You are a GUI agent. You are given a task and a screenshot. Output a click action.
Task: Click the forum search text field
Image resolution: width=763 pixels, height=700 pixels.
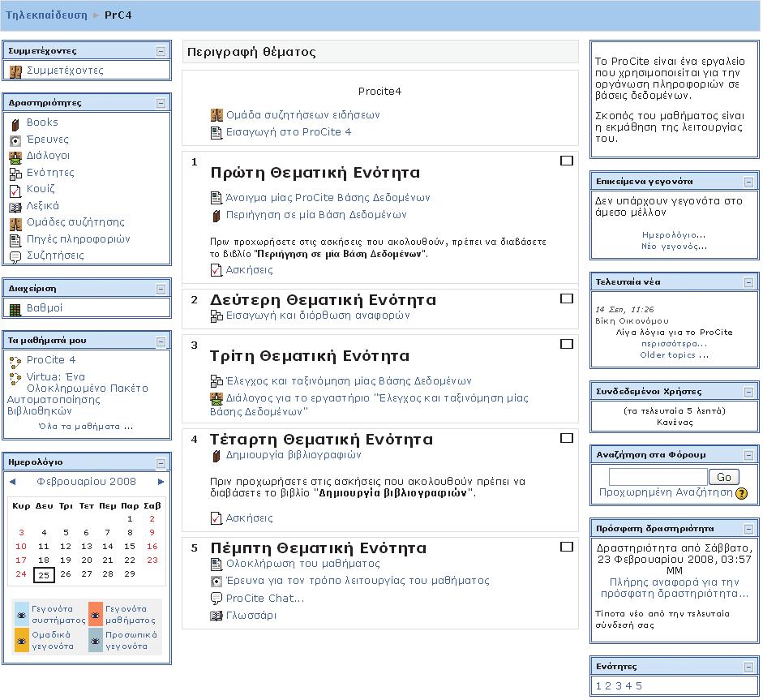pyautogui.click(x=658, y=477)
